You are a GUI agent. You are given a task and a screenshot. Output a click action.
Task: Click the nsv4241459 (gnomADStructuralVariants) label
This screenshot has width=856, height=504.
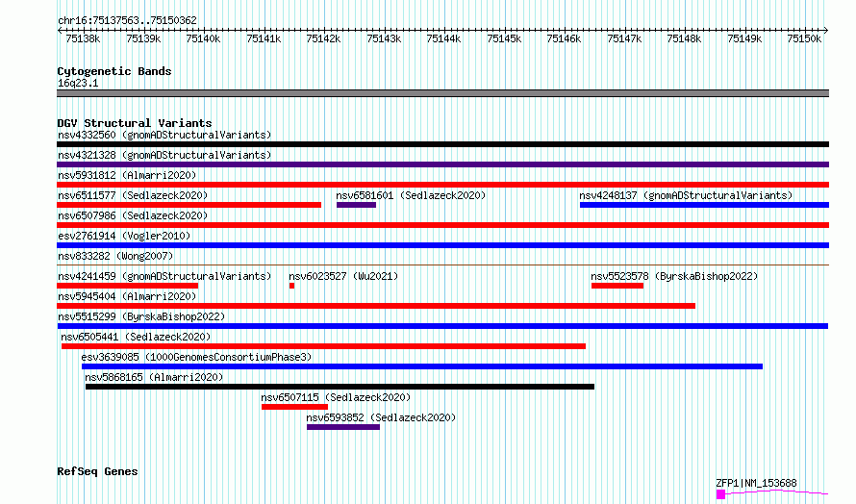(164, 276)
